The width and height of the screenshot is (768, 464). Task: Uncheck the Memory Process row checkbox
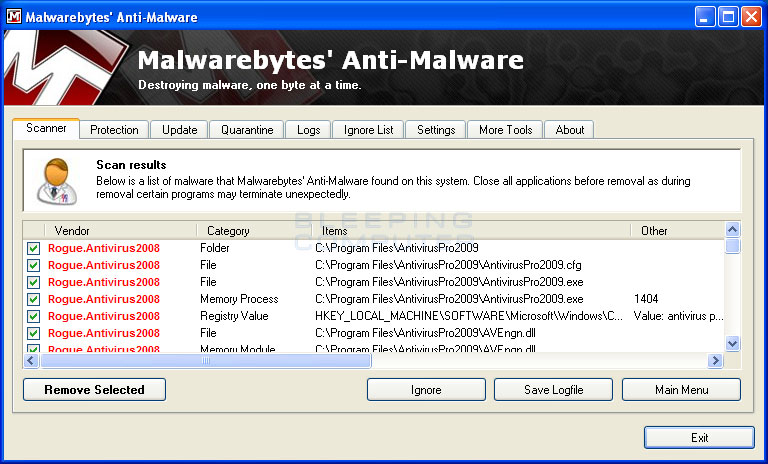(x=33, y=299)
